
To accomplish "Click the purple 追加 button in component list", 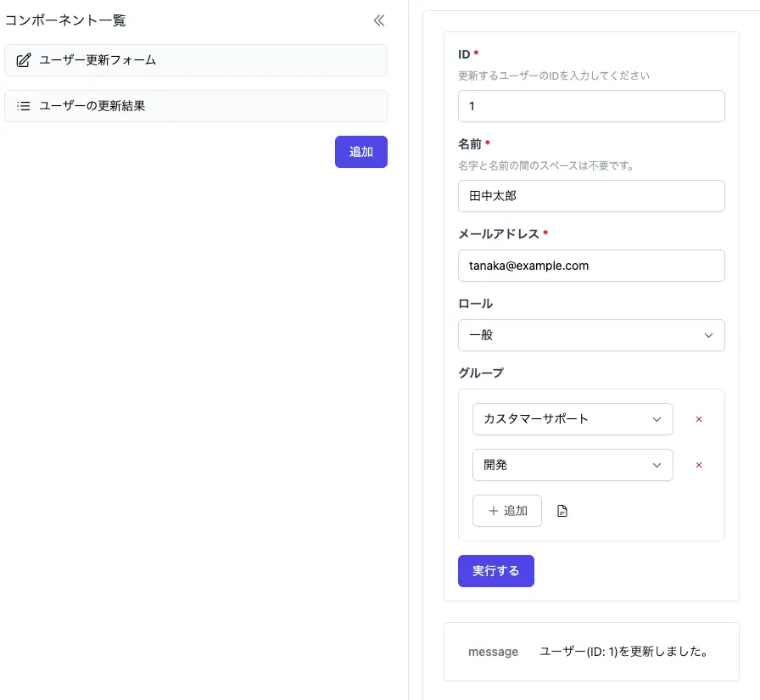I will pyautogui.click(x=361, y=152).
